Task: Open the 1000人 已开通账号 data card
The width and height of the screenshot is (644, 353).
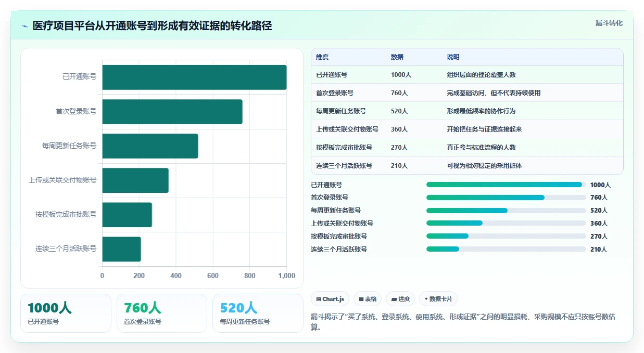Action: point(66,313)
